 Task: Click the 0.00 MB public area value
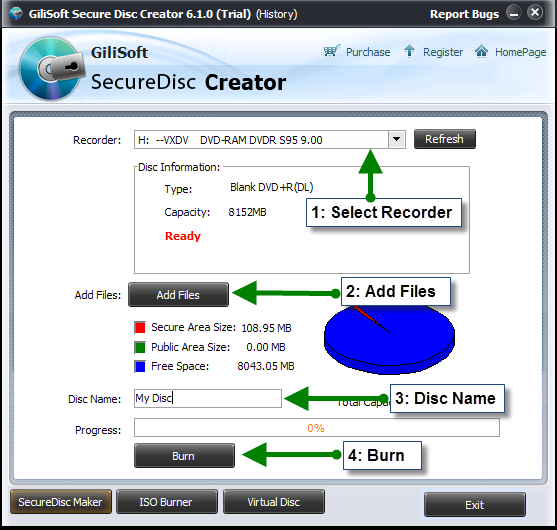click(266, 347)
